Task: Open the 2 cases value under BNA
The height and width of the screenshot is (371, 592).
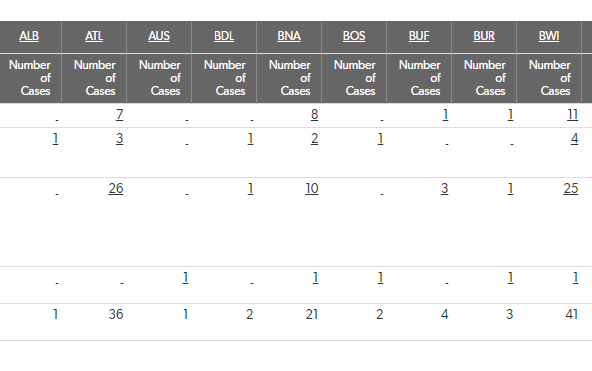Action: click(314, 139)
